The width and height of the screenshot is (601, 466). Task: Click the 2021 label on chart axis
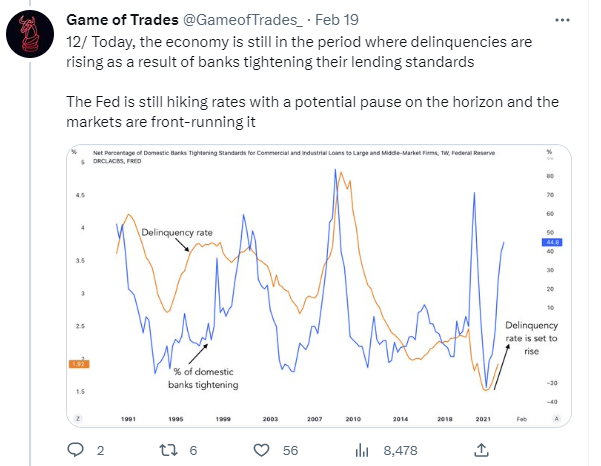(x=485, y=416)
